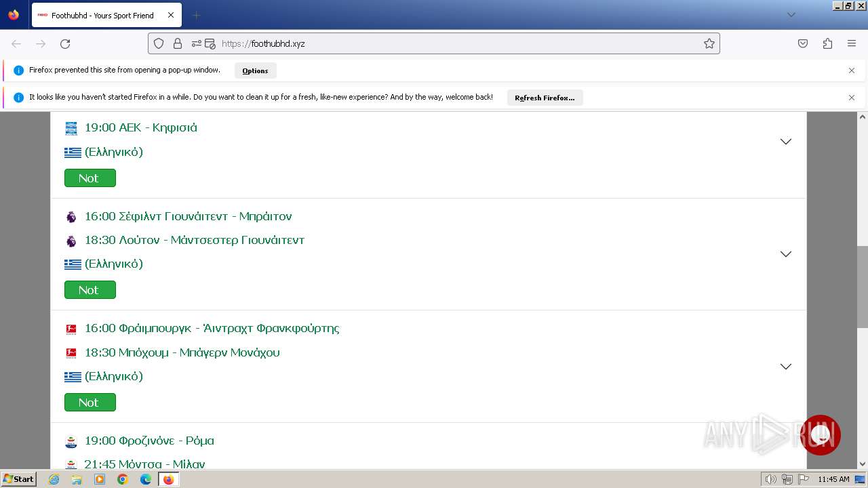
Task: Click Action Center flag tray icon
Action: (804, 479)
